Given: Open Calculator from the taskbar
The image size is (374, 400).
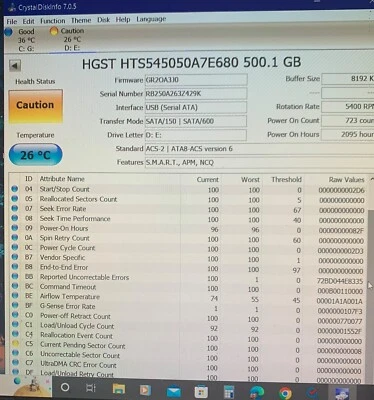Looking at the screenshot, I should point(229,393).
